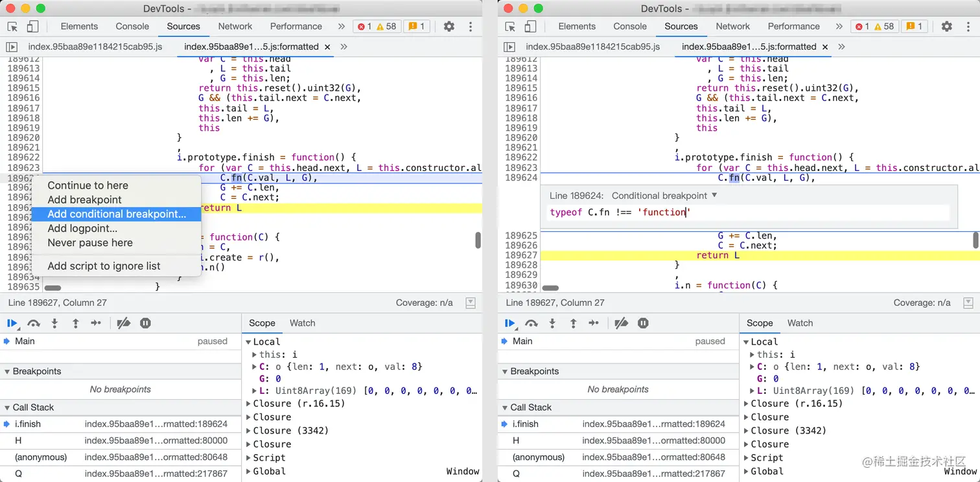This screenshot has width=980, height=482.
Task: Switch to Console tab in left window
Action: tap(132, 27)
